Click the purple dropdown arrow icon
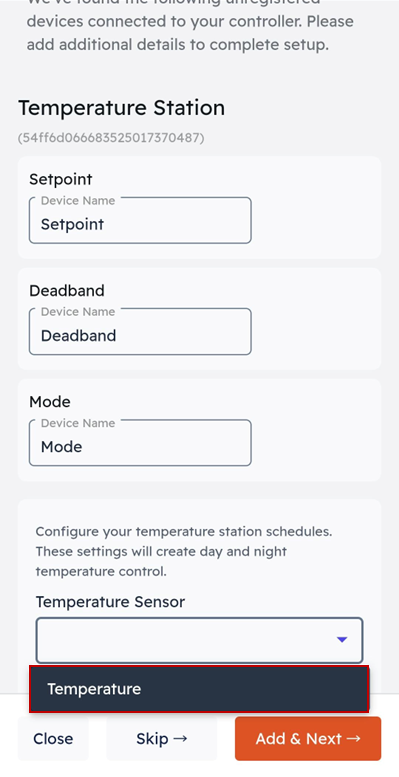The image size is (399, 777). coord(342,640)
